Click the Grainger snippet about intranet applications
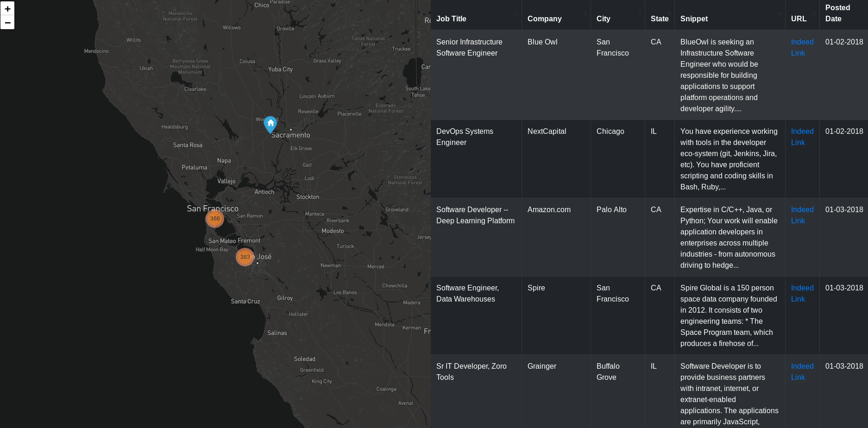The image size is (868, 428). click(730, 394)
